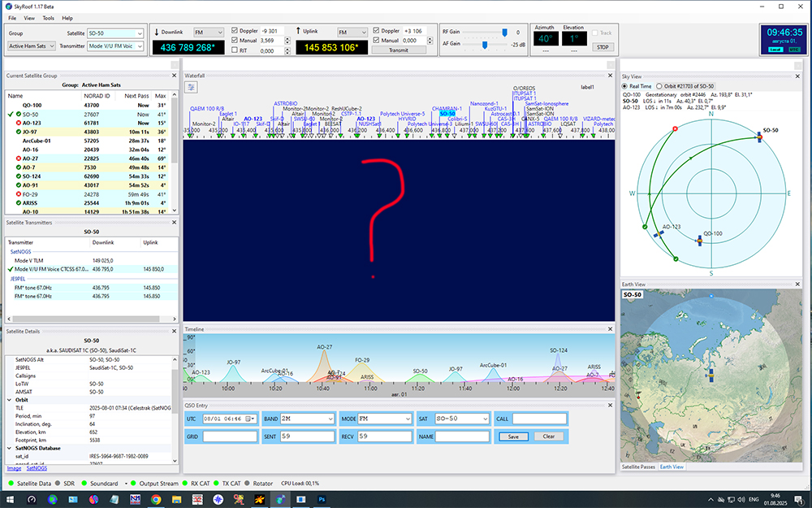Screen dimensions: 812x508
Task: Click the AO-123 satellite marker in Sky View
Action: click(659, 234)
